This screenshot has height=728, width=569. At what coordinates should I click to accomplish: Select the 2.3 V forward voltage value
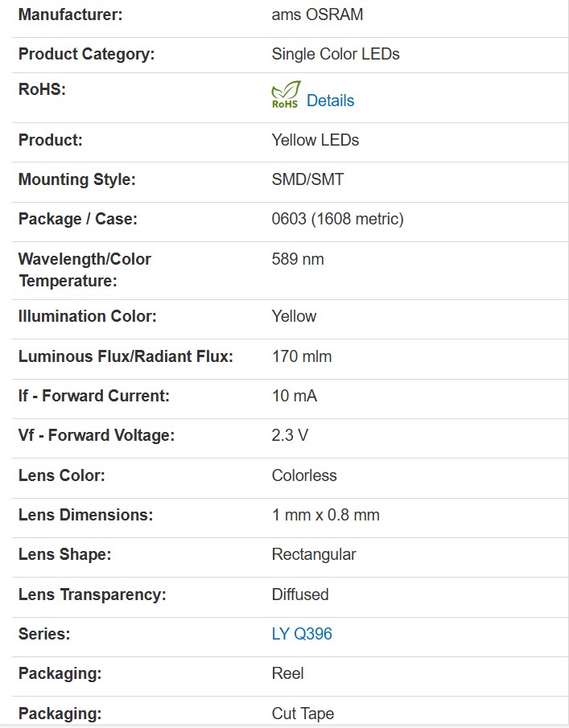pyautogui.click(x=290, y=435)
